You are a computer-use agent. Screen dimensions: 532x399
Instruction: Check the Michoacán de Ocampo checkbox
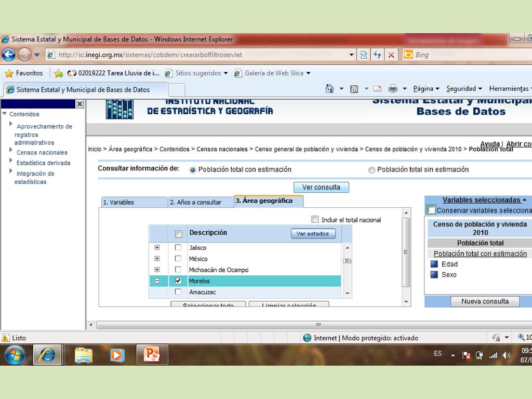[178, 270]
